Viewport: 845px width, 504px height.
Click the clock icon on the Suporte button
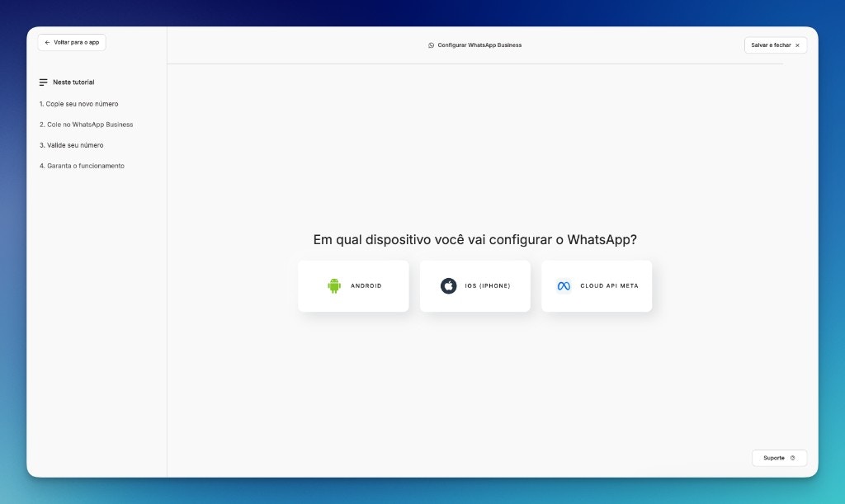[794, 458]
